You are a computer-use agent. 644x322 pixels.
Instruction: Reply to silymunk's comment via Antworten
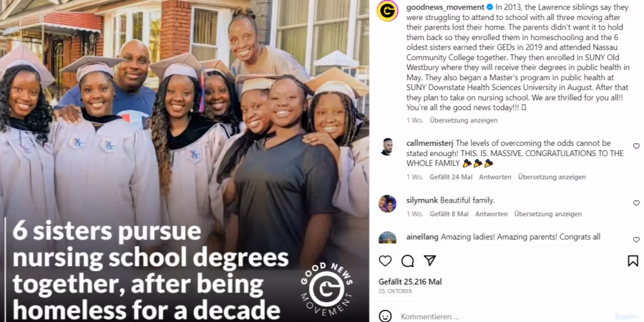tap(491, 214)
